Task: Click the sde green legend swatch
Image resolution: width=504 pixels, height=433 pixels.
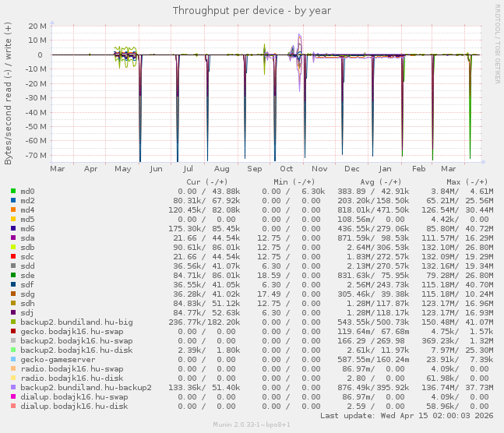Action: [13, 275]
